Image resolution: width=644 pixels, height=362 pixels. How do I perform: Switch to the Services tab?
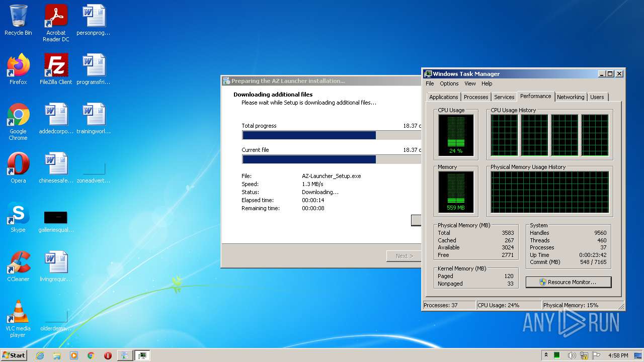coord(504,97)
